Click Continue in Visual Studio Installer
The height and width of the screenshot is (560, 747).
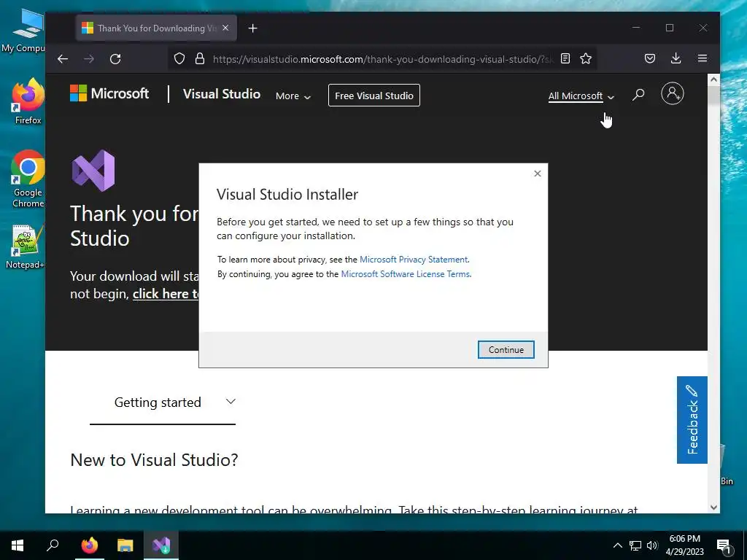click(x=506, y=349)
